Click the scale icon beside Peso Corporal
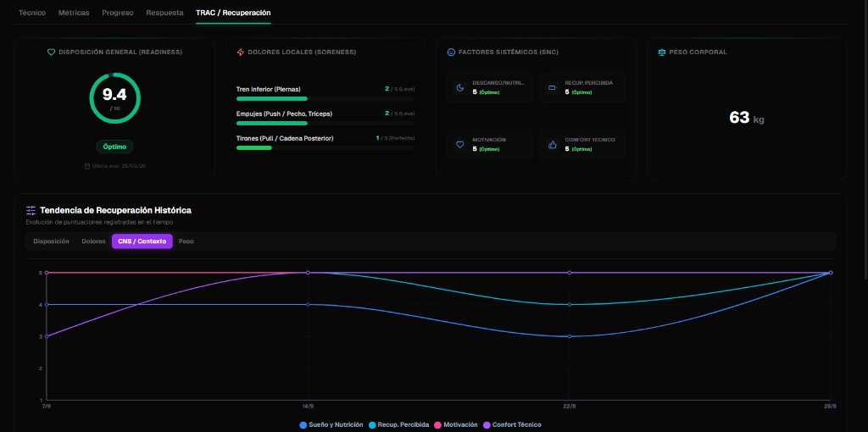Viewport: 868px width, 432px height. (661, 52)
